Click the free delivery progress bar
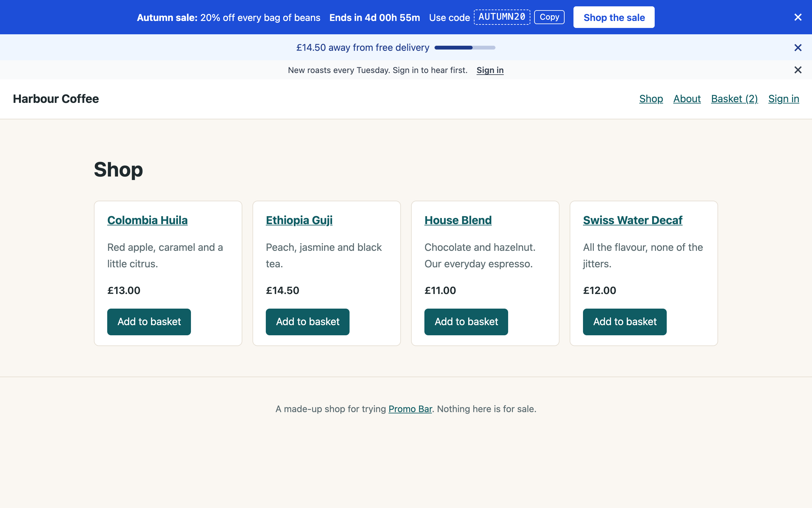The width and height of the screenshot is (812, 508). pyautogui.click(x=465, y=48)
